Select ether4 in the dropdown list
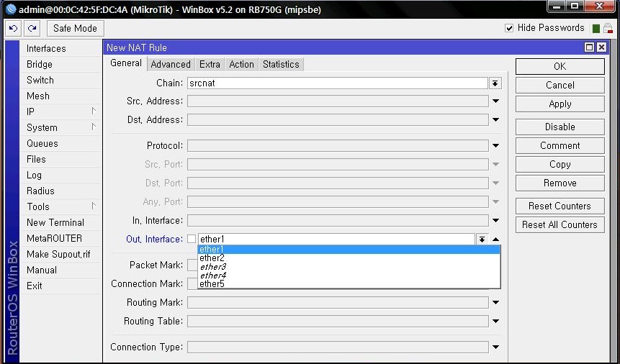The height and width of the screenshot is (364, 620). (x=349, y=276)
